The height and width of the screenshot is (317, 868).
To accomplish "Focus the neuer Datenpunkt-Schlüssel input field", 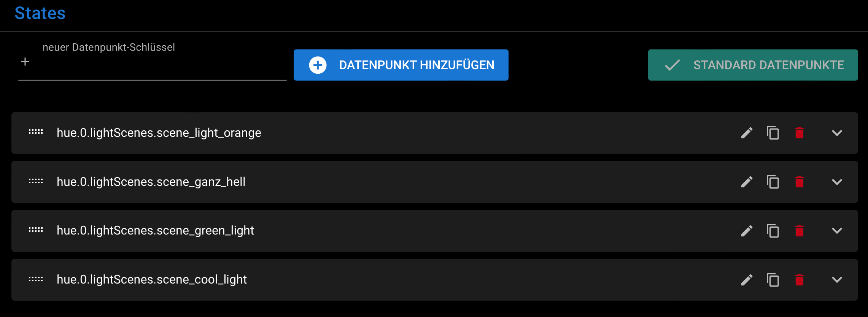I will tap(160, 65).
